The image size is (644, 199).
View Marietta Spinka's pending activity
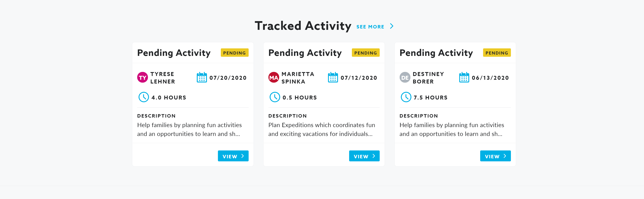(x=364, y=156)
